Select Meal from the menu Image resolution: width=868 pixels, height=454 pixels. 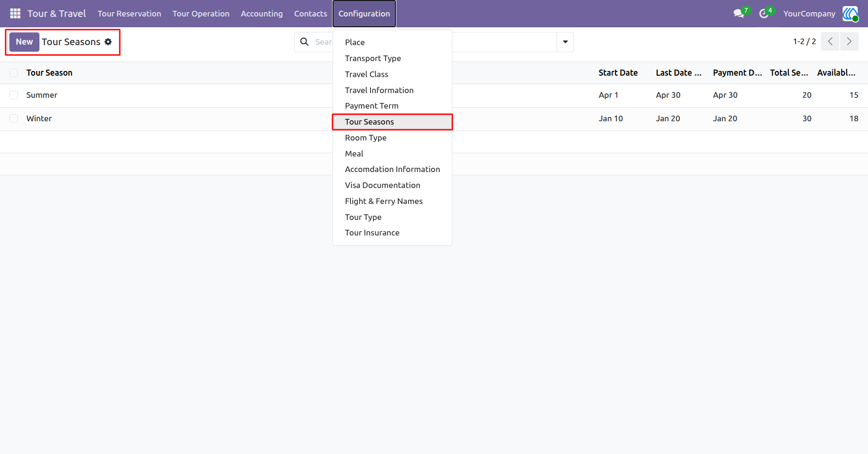click(x=392, y=154)
